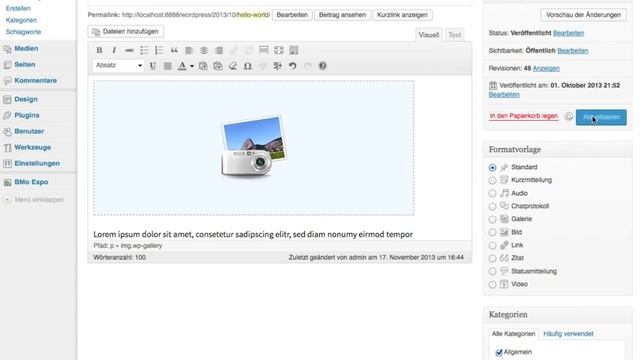This screenshot has height=360, width=640.
Task: Open the Alle Kategorien tab
Action: [513, 334]
